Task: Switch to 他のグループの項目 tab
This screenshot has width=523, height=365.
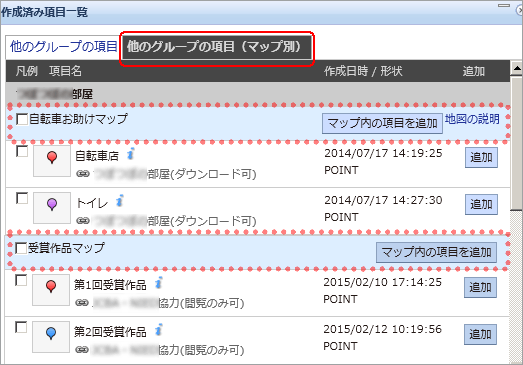Action: [63, 46]
